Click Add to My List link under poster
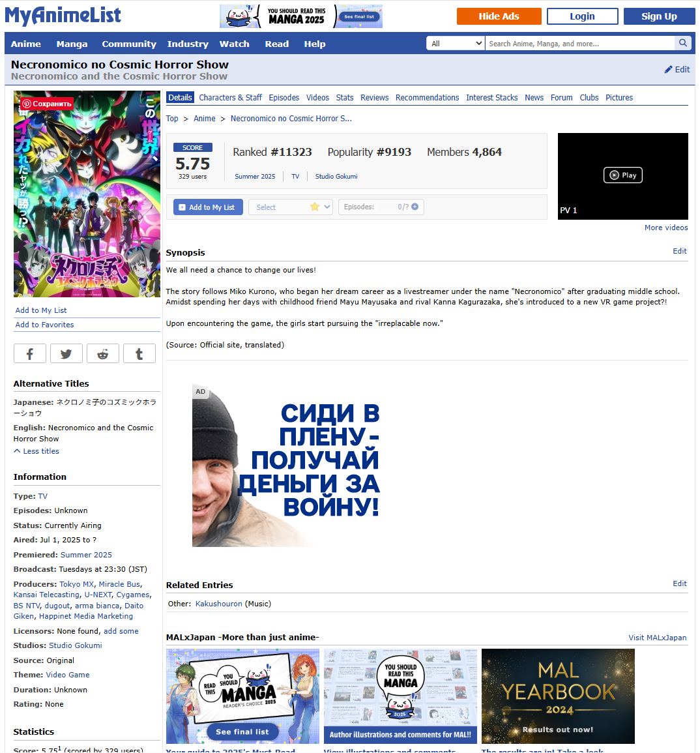The image size is (700, 753). click(41, 310)
